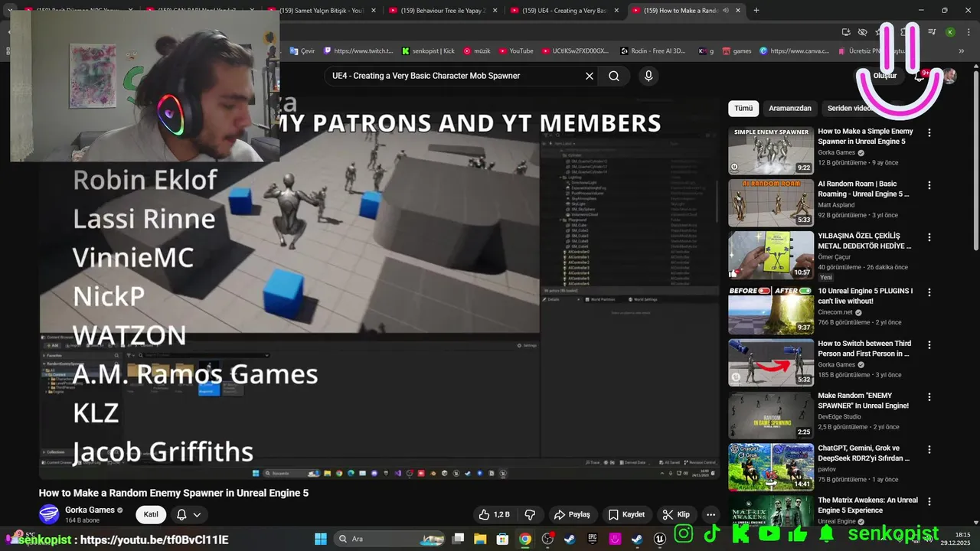The image size is (980, 551).
Task: Select the Aramanızdan filter chip
Action: pos(789,108)
